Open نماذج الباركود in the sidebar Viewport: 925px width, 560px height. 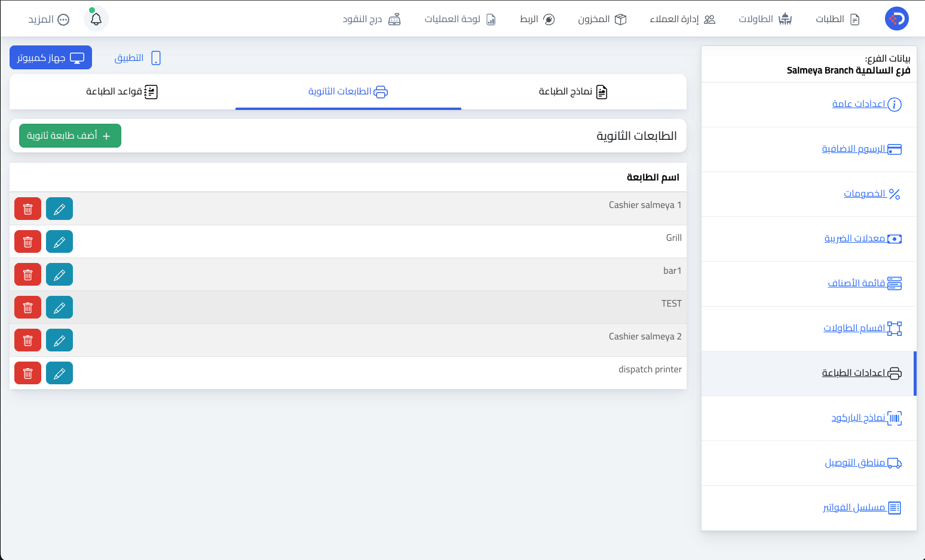click(x=866, y=418)
